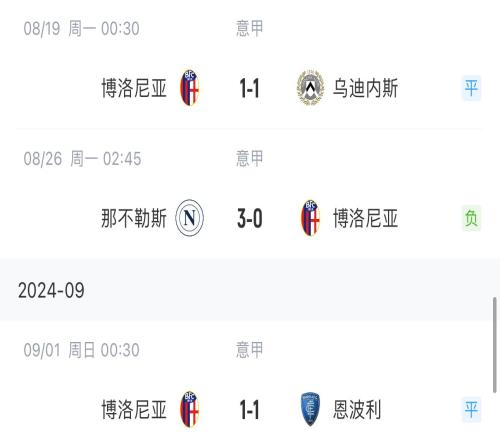
Task: Click Bologna crest in the 09/01 match
Action: [x=189, y=409]
